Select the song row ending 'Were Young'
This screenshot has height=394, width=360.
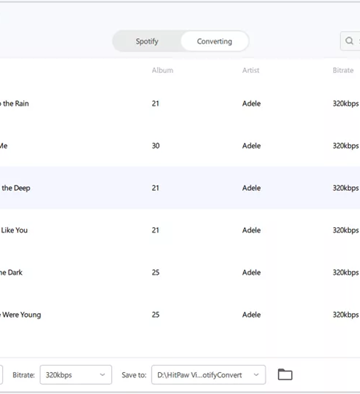[180, 315]
